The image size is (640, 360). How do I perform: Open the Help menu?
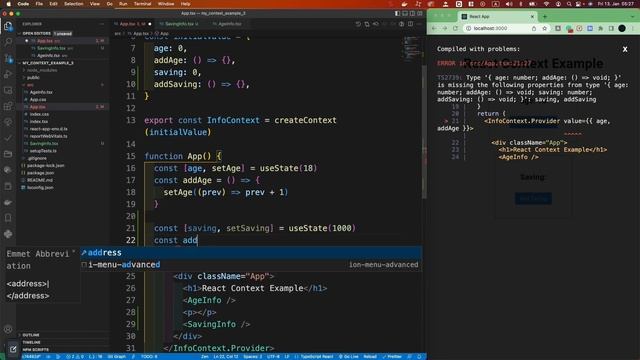[x=186, y=4]
